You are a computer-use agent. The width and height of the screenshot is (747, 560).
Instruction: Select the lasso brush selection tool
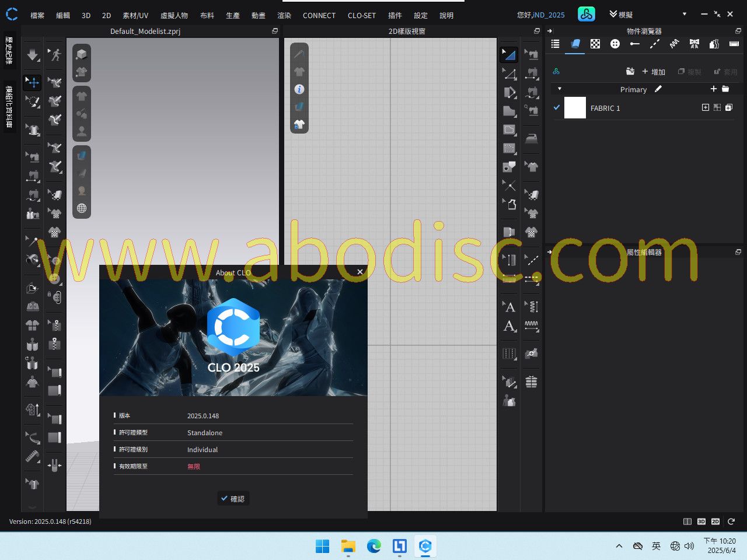point(33,101)
